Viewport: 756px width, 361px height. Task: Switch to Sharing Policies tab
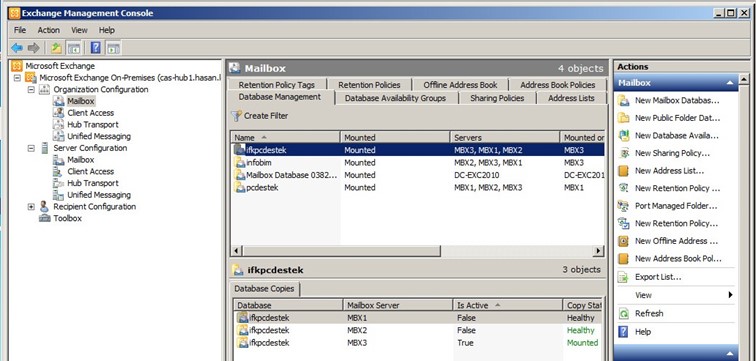tap(497, 98)
